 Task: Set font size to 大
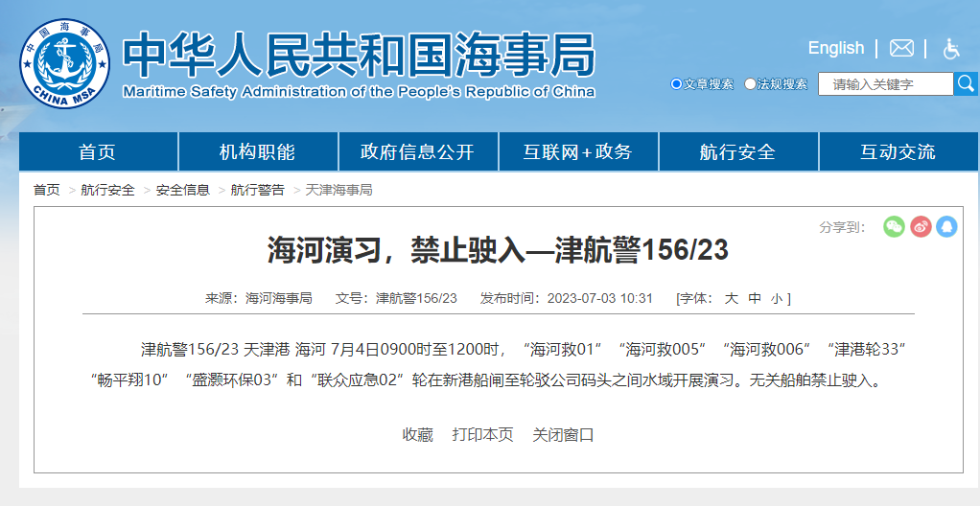tap(731, 299)
